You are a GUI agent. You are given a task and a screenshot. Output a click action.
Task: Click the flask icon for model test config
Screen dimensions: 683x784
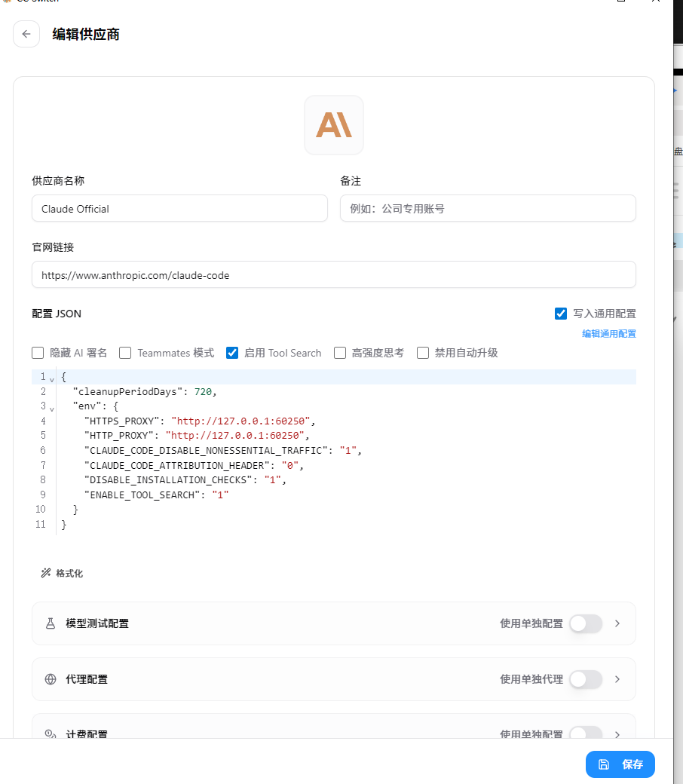point(51,623)
